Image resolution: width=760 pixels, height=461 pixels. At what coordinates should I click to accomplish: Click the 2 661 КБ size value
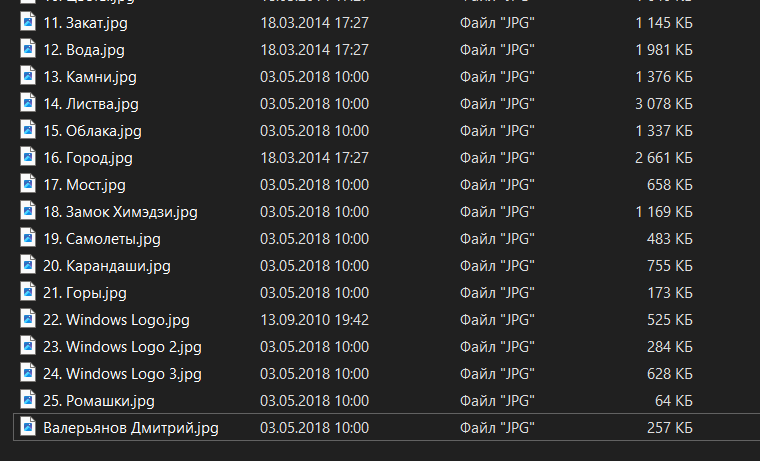[x=663, y=157]
